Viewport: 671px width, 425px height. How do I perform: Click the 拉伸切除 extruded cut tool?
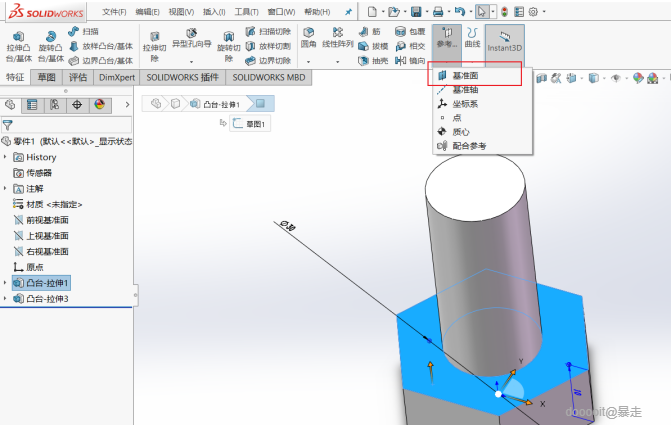coord(154,45)
